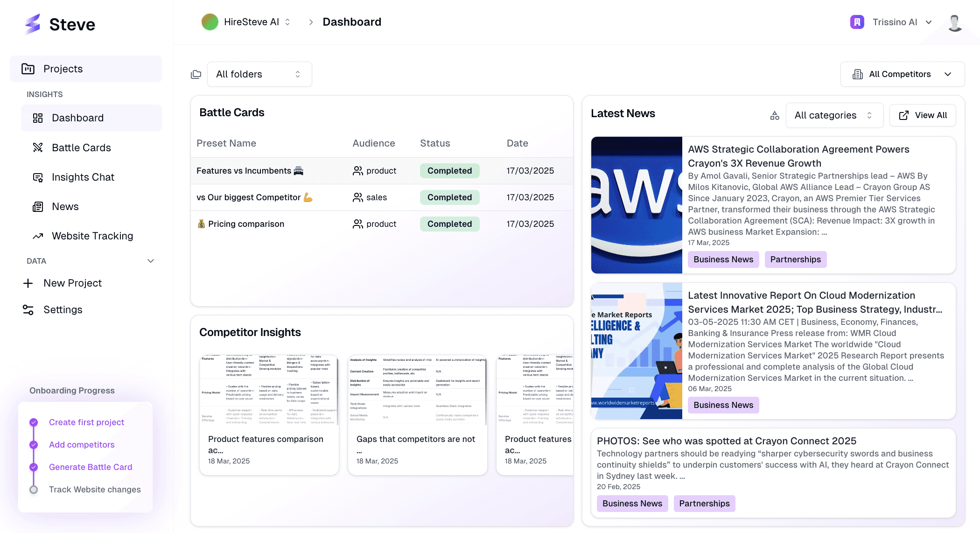Select Dashboard in the breadcrumb
This screenshot has width=980, height=533.
(x=352, y=21)
